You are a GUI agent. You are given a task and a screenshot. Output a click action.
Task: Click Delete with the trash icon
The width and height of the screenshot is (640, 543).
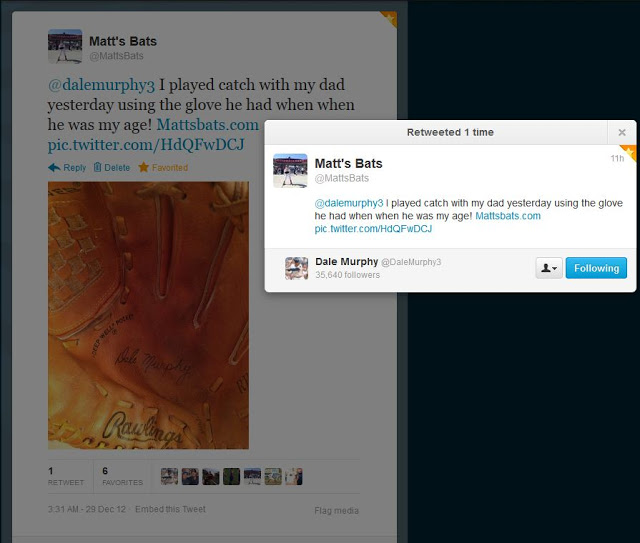click(x=112, y=168)
